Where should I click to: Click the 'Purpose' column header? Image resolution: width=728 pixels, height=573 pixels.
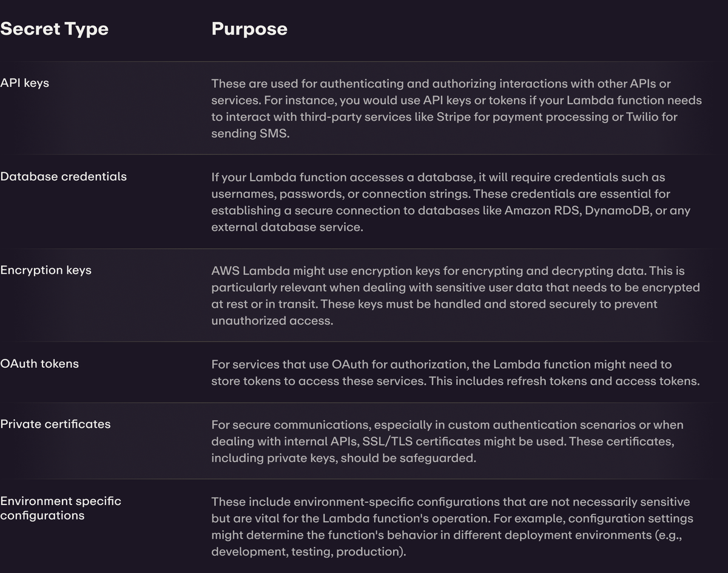[x=249, y=29]
